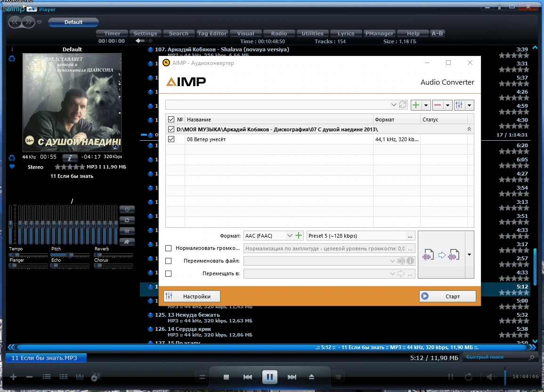The image size is (544, 392).
Task: Open the Lyrics menu in player
Action: 346,33
